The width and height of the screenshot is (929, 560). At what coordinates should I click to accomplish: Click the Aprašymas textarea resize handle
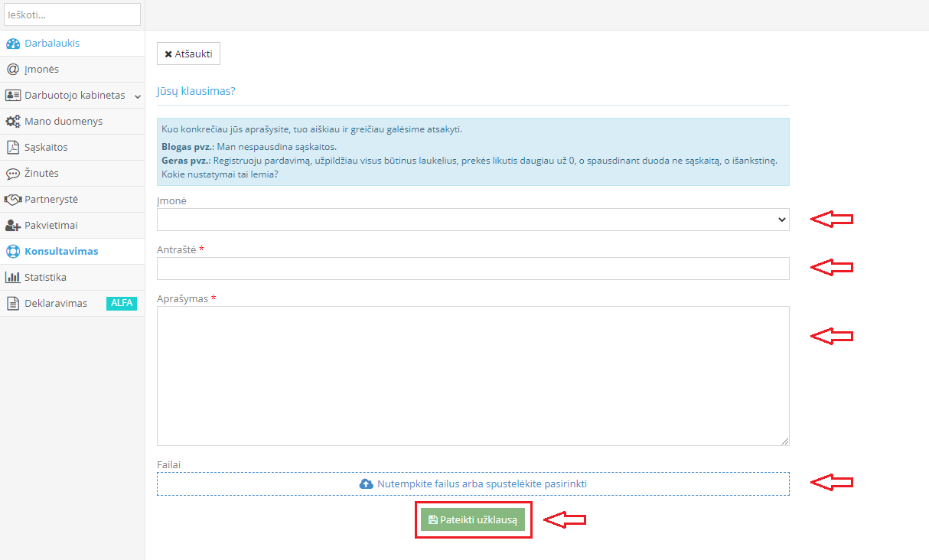[784, 441]
